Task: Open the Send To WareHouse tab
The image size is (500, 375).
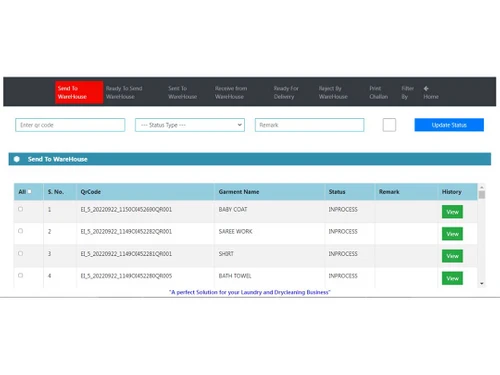Action: tap(79, 92)
